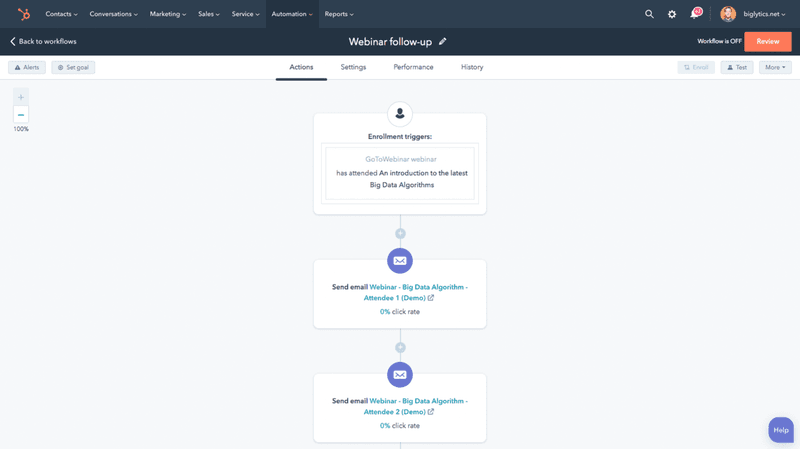Open external link icon for Attendee 1 email

[x=431, y=298]
